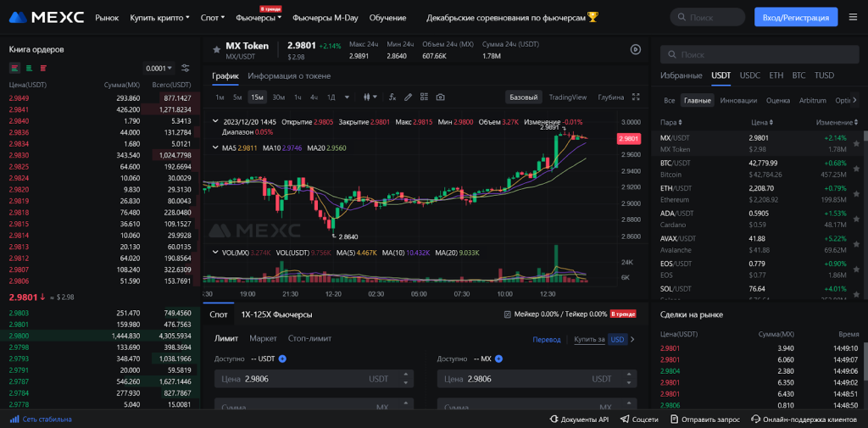868x428 pixels.
Task: Click the Сеть стабильна network status indicator
Action: 41,420
